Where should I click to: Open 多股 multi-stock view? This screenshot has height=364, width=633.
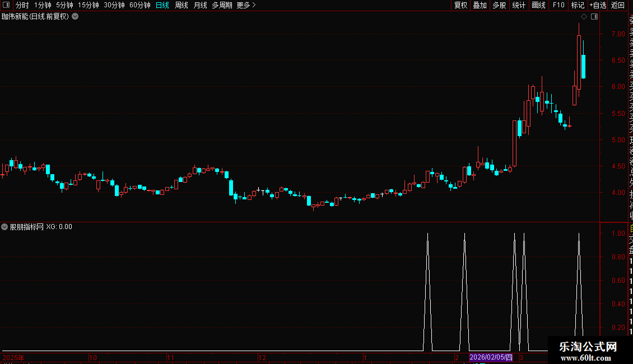499,5
